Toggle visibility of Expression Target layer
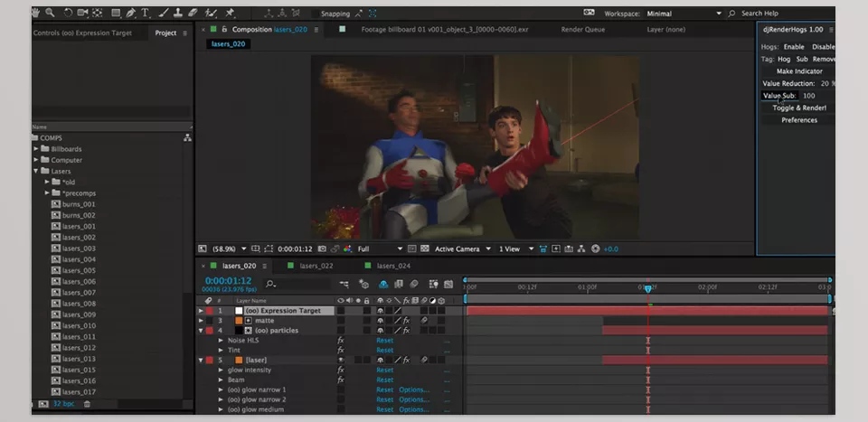Screen dimensions: 868x422 pos(341,311)
